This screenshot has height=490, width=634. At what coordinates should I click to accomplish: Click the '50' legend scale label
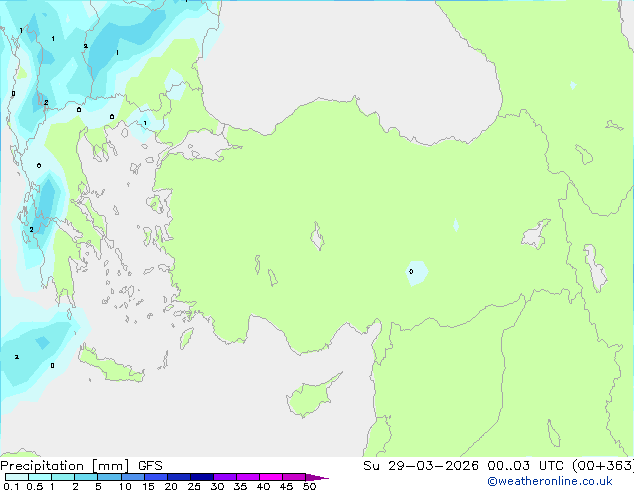click(309, 486)
